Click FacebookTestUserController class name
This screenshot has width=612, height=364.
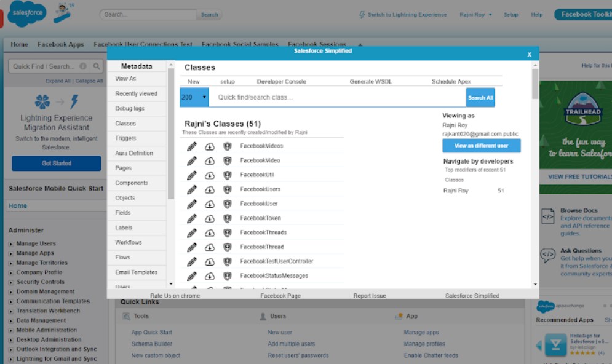pyautogui.click(x=276, y=261)
